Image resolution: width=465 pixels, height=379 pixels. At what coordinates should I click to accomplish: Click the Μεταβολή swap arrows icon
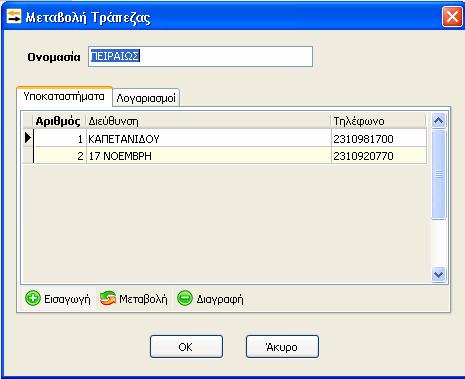[108, 298]
